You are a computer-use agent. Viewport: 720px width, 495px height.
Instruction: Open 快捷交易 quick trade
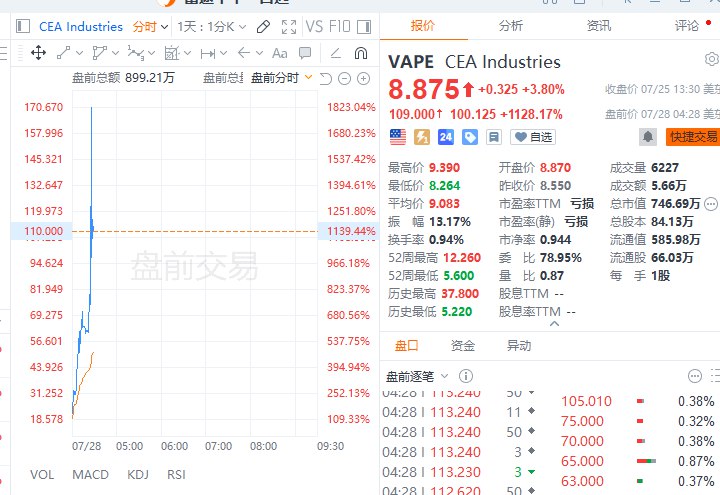(693, 137)
